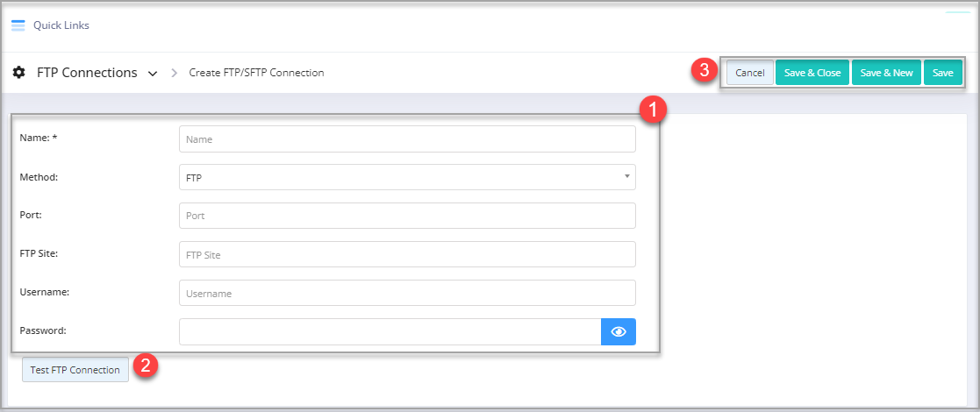Click the gear icon beside FTP Connections

[18, 73]
